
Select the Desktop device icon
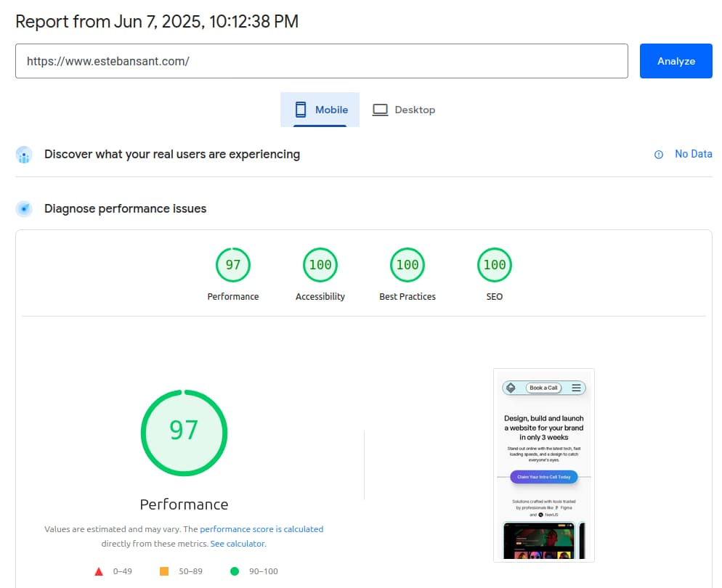(x=380, y=109)
